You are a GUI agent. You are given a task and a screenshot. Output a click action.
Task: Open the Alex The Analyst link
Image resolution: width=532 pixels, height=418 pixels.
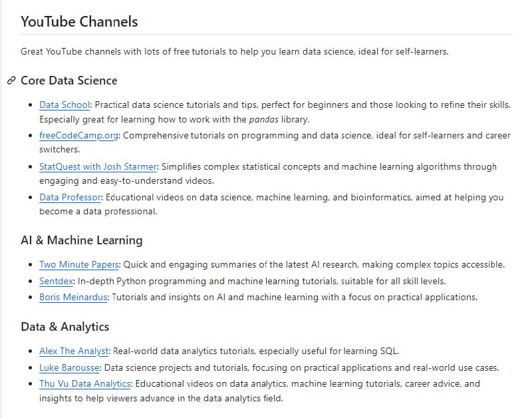(x=74, y=351)
